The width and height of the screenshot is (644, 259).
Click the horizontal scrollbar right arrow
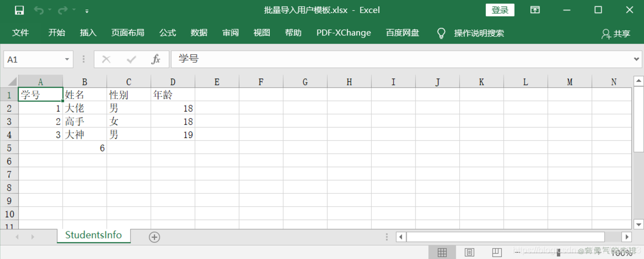[626, 237]
